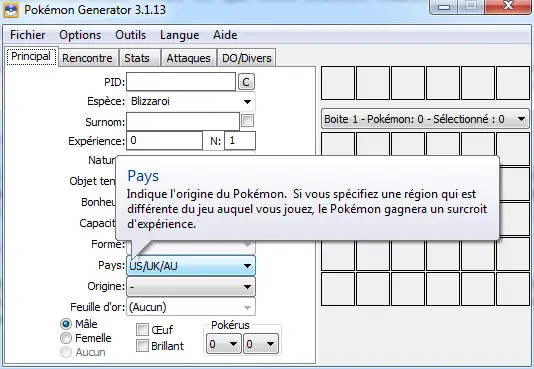Click the C button next to PID

pyautogui.click(x=246, y=82)
